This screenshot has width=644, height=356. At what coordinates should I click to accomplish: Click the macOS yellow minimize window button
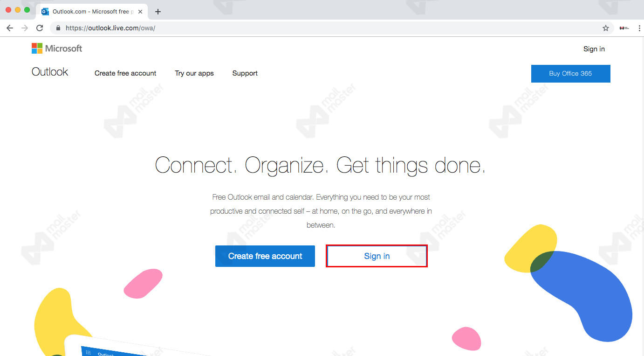click(18, 10)
